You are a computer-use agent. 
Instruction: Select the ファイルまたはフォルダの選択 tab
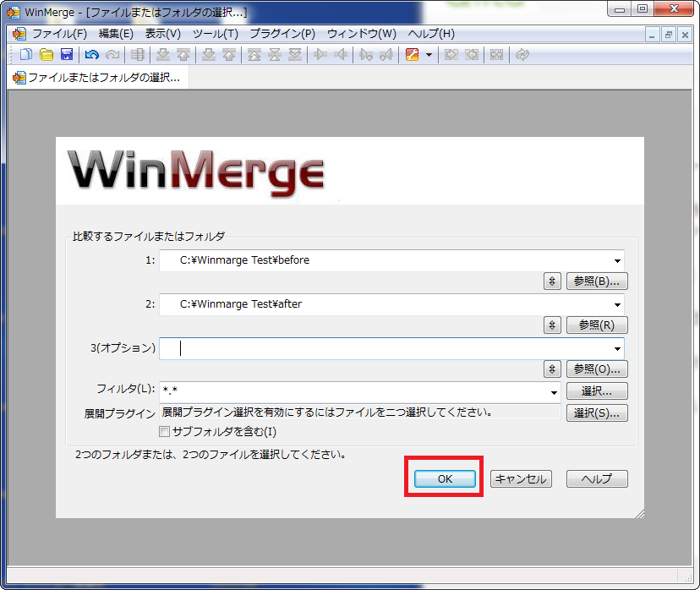[98, 78]
